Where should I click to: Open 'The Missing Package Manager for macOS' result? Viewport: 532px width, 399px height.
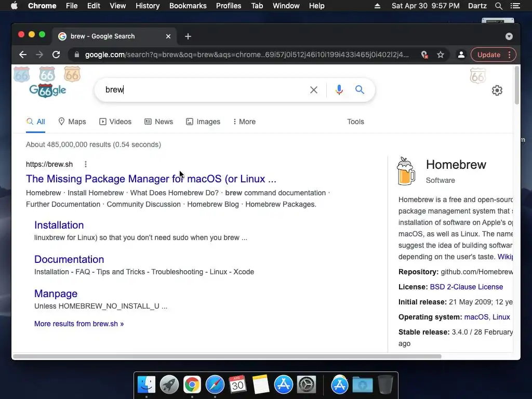(151, 179)
